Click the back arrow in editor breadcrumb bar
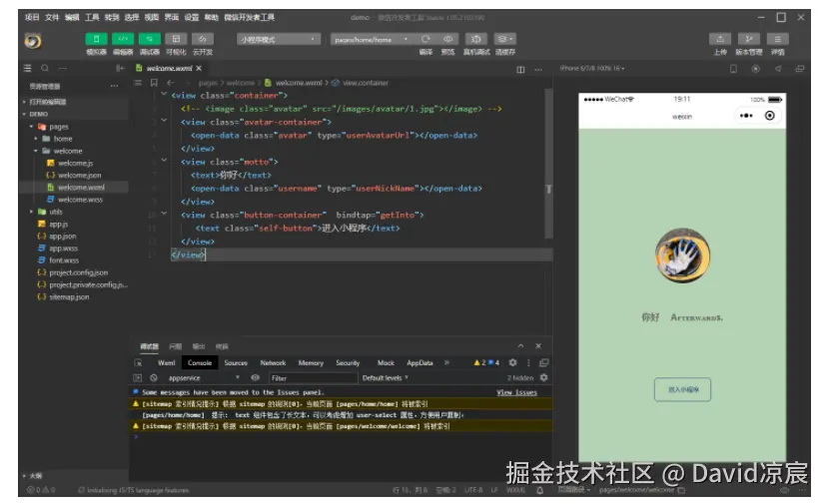The height and width of the screenshot is (504, 826). coord(171,83)
